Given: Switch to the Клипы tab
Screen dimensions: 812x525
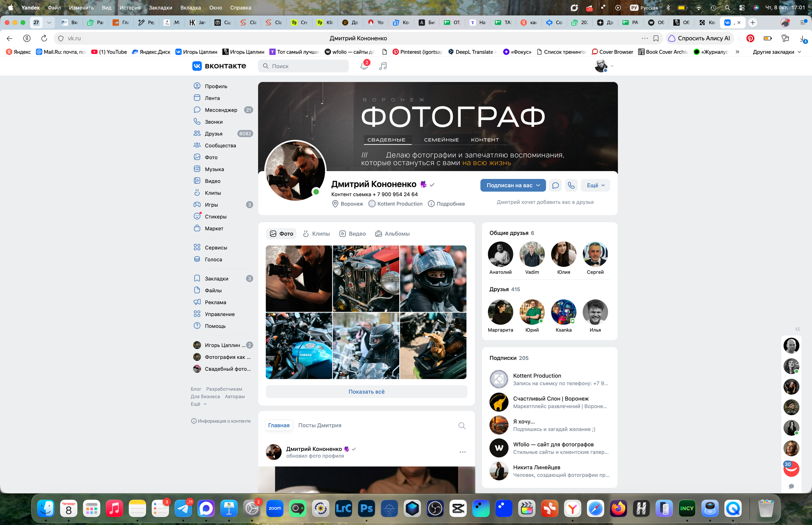Looking at the screenshot, I should click(316, 233).
